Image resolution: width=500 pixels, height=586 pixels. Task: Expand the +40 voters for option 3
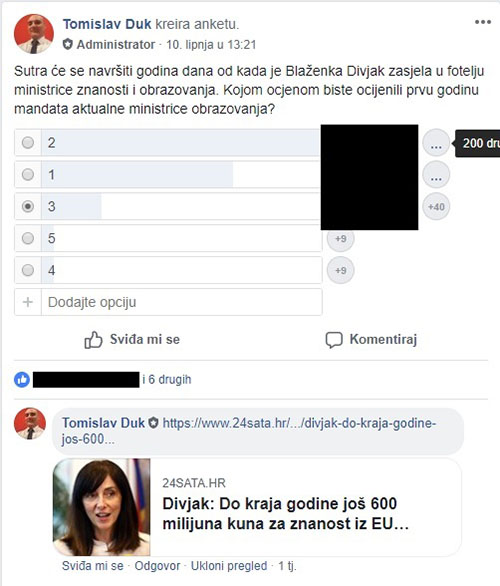click(436, 207)
